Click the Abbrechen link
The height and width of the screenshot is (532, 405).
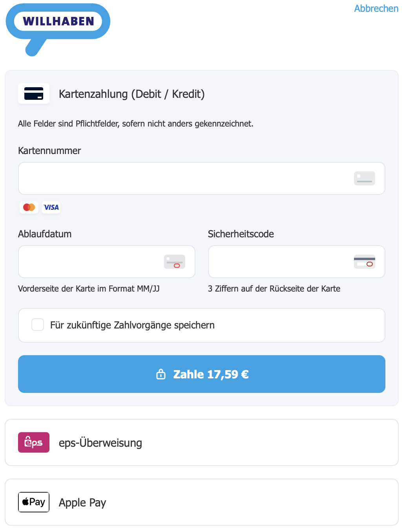[376, 8]
